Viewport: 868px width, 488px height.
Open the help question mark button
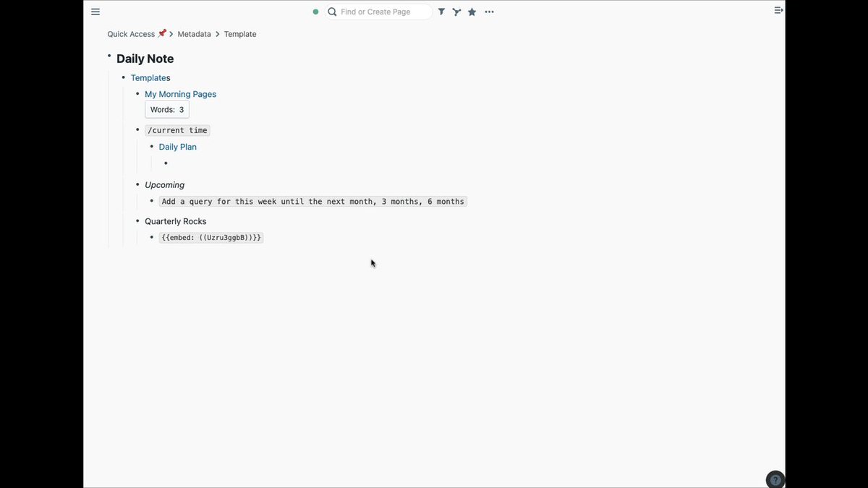point(775,479)
